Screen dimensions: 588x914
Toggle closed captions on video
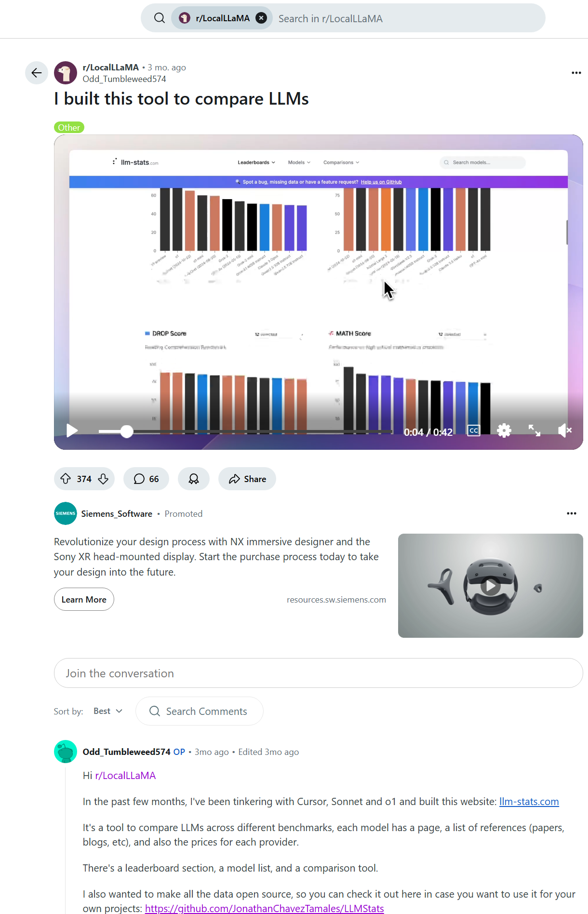(474, 430)
